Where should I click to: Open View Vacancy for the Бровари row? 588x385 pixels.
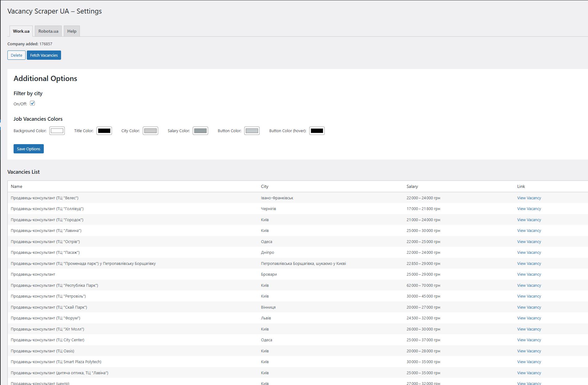click(x=529, y=274)
